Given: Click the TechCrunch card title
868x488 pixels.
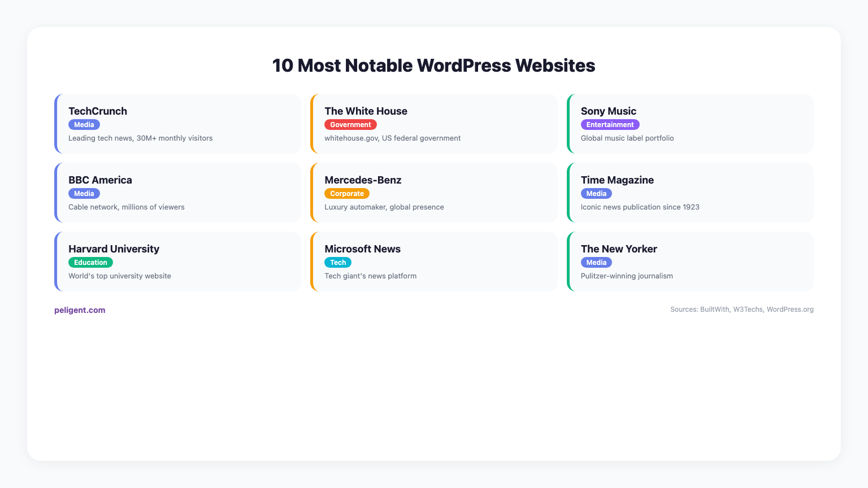Looking at the screenshot, I should click(98, 111).
